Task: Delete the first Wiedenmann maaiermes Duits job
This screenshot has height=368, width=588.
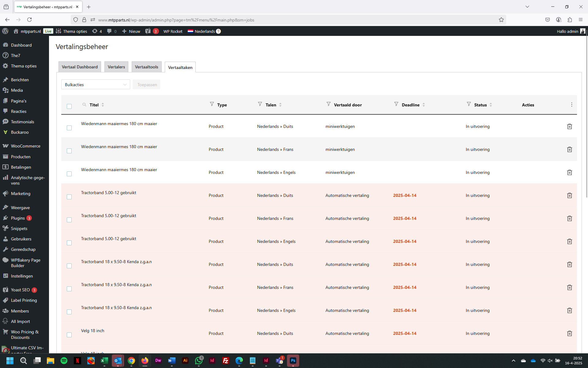Action: [569, 126]
